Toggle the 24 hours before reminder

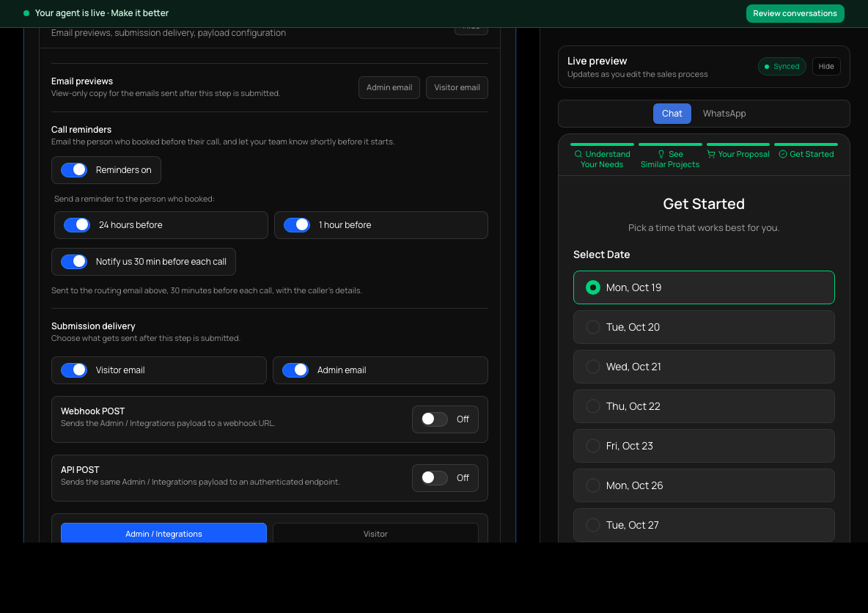coord(77,225)
